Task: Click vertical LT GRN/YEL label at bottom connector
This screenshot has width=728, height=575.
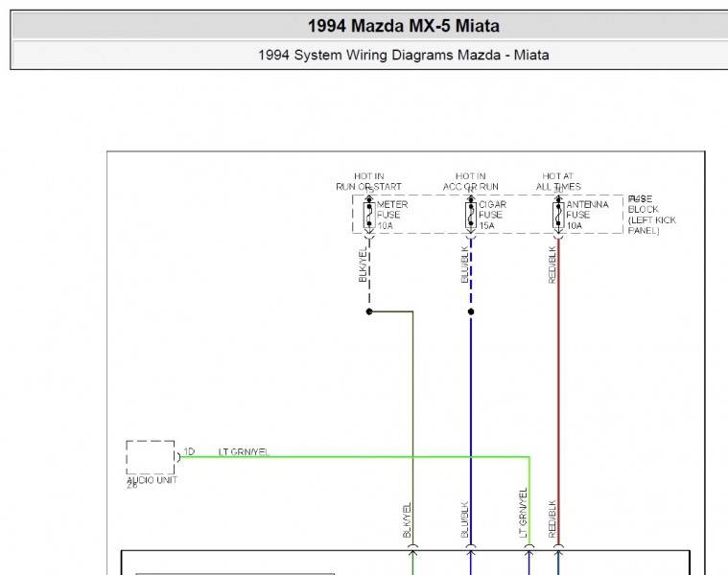Action: click(524, 513)
